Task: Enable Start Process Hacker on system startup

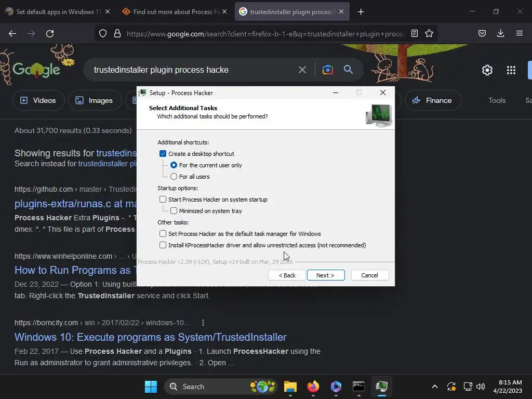Action: point(163,199)
